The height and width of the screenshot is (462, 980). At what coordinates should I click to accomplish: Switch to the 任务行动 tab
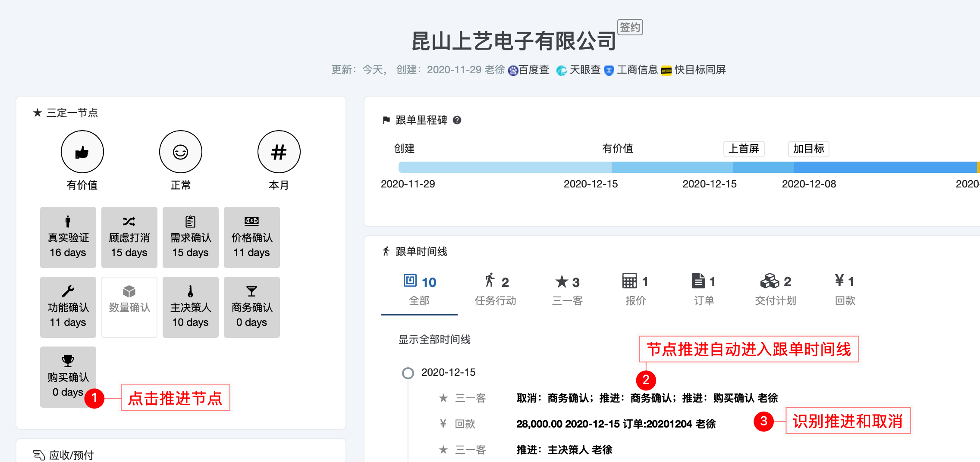coord(495,290)
